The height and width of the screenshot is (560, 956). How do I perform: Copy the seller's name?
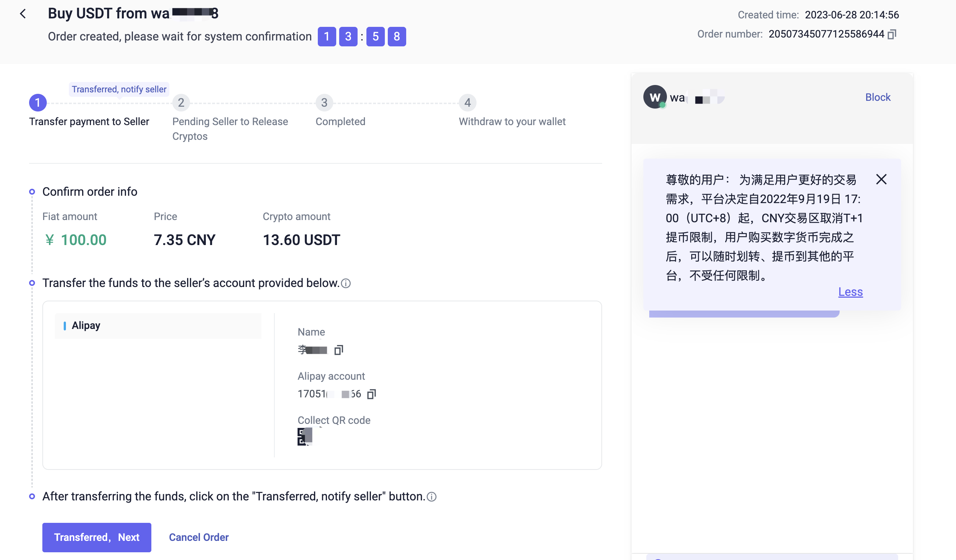[338, 350]
